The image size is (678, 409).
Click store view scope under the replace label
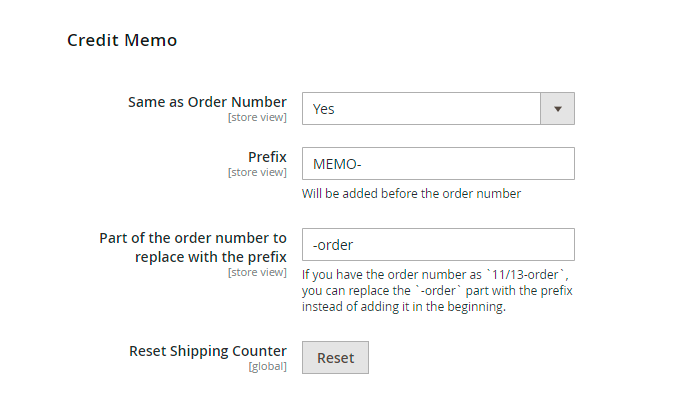pos(257,271)
